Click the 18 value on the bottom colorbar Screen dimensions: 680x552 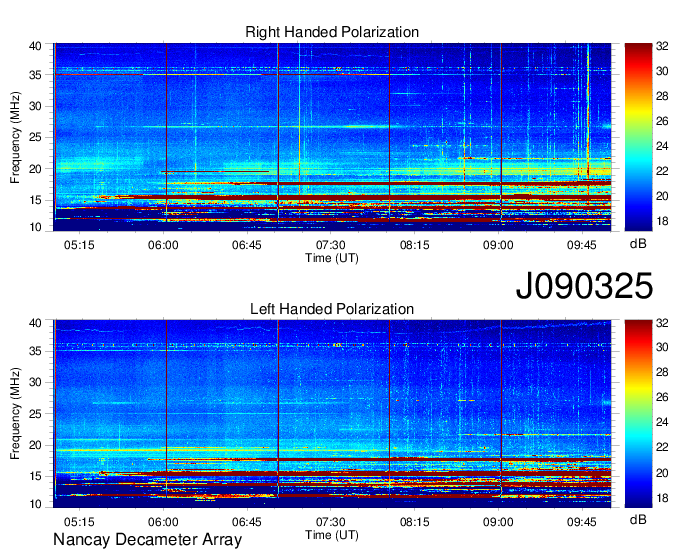tap(662, 498)
